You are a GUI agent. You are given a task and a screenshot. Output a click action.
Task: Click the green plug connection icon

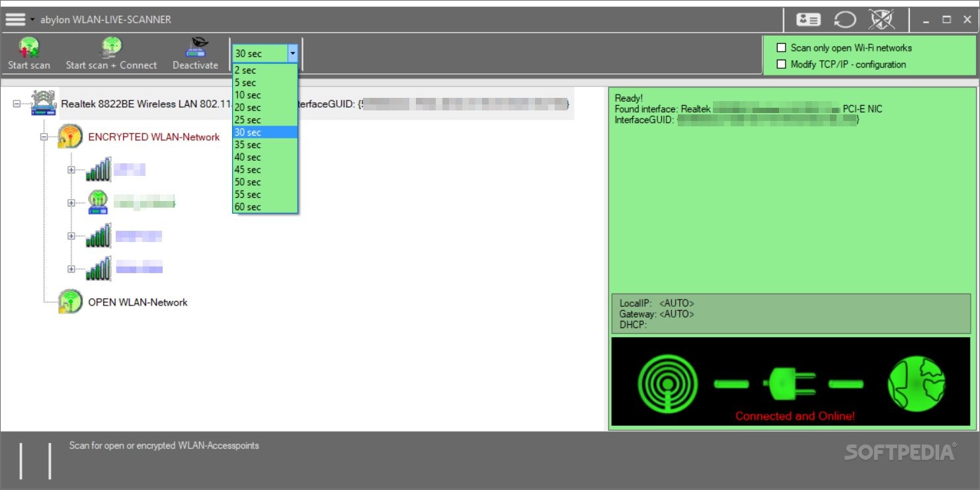coord(788,383)
